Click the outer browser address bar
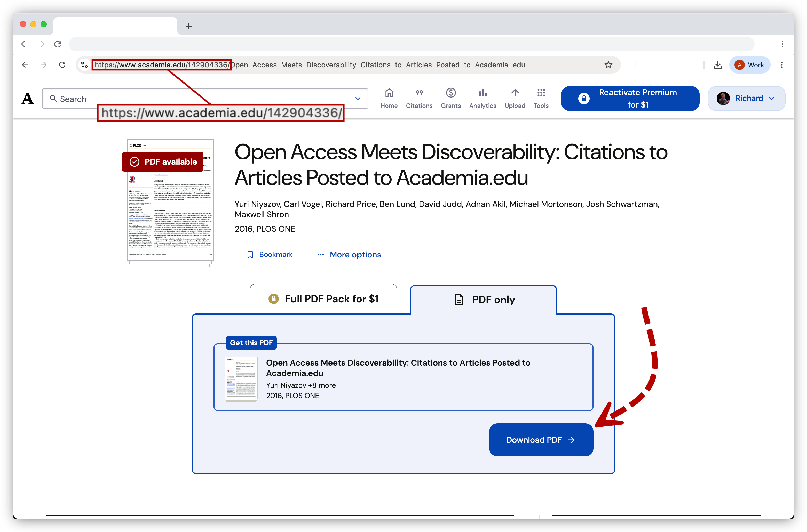 412,44
